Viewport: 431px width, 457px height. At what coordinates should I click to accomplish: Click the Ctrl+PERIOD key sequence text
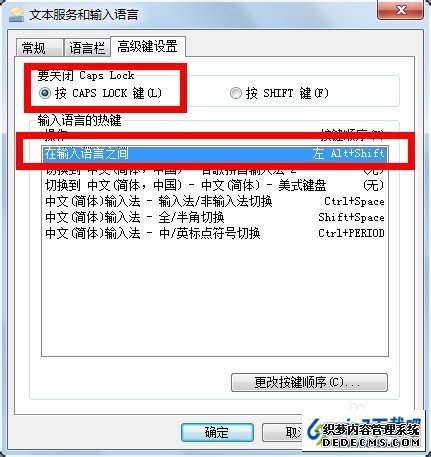coord(351,233)
